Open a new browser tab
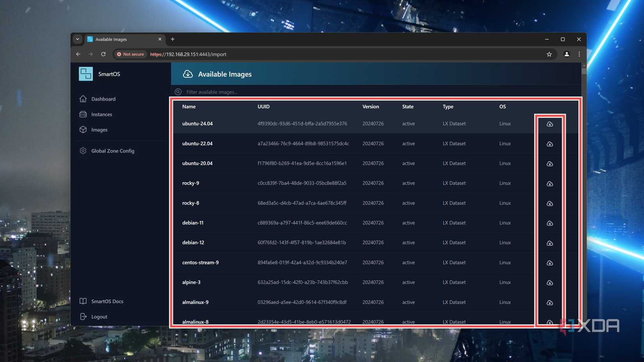 tap(173, 39)
